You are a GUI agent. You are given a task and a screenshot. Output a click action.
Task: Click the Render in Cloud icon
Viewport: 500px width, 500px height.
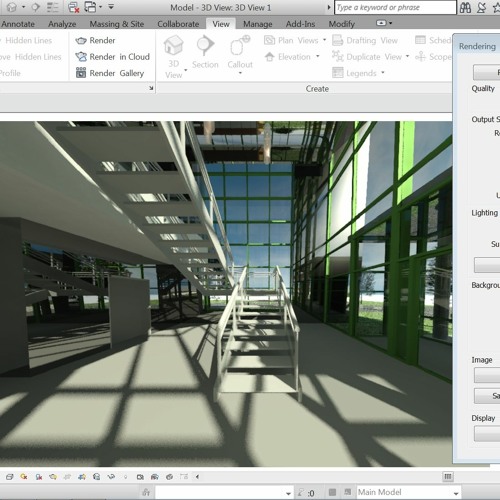point(81,57)
